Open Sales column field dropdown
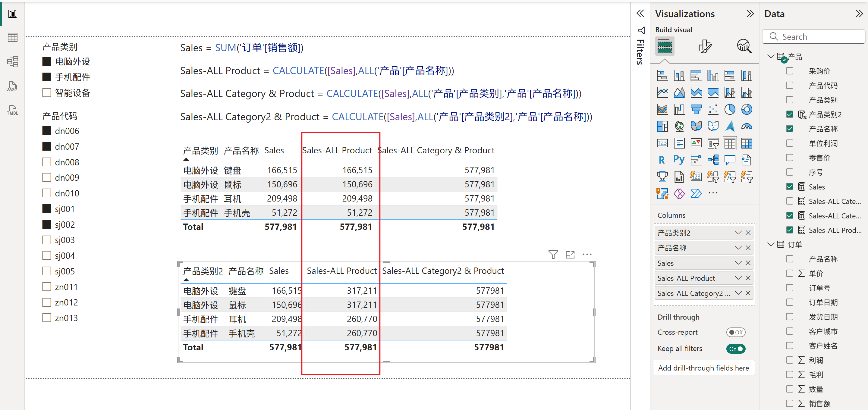The image size is (868, 410). [738, 263]
